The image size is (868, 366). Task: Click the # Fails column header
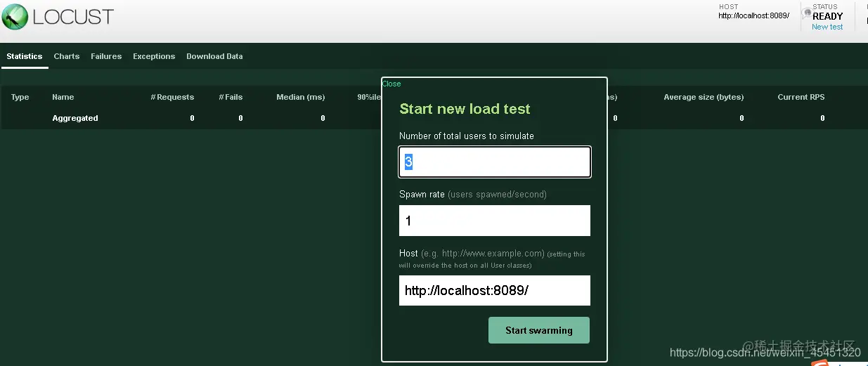(x=231, y=97)
